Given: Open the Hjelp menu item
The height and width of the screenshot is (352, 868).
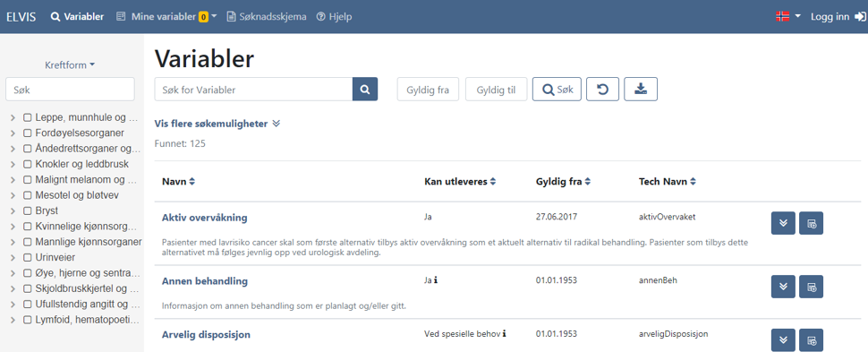Looking at the screenshot, I should pos(334,17).
